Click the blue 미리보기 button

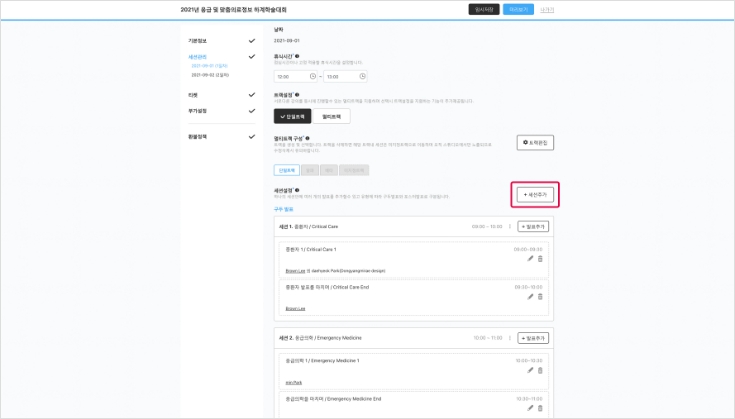pos(518,9)
